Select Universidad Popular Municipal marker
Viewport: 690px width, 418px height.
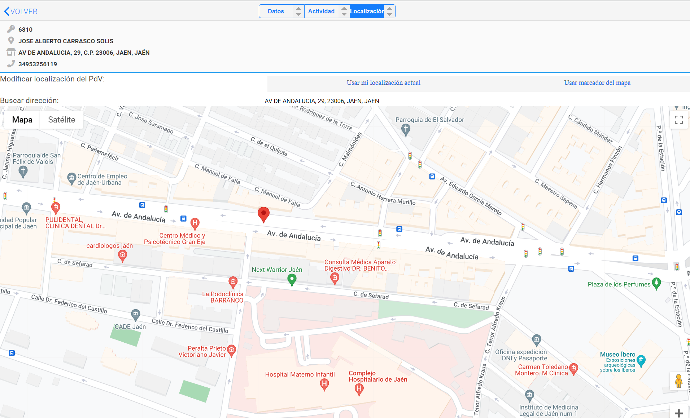pyautogui.click(x=26, y=208)
